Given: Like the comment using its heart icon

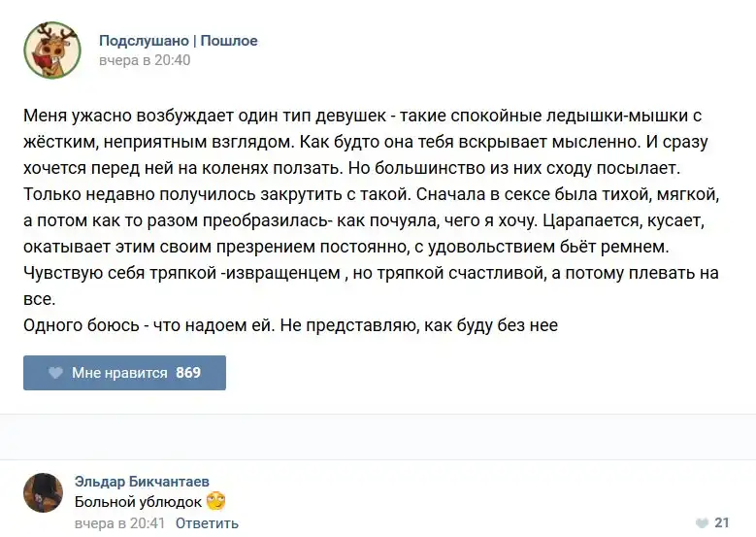Looking at the screenshot, I should point(702,522).
